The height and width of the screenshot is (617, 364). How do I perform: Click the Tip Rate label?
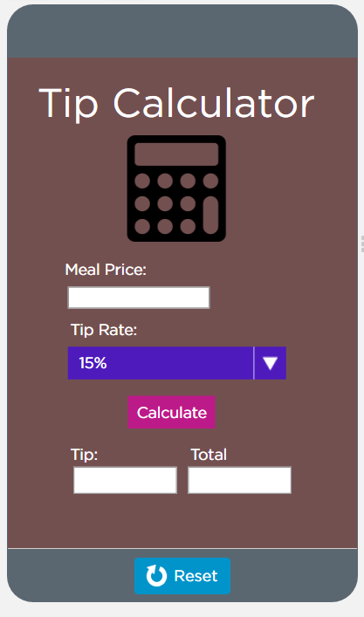click(x=104, y=330)
